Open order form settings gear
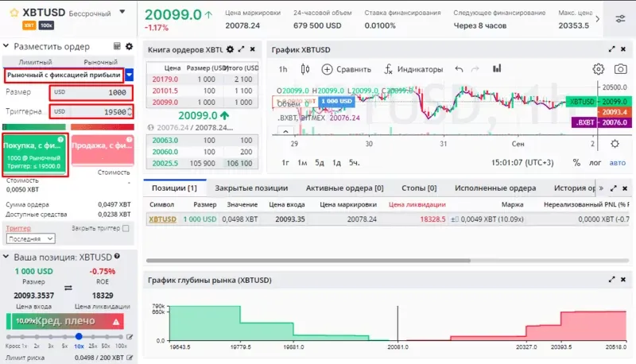Screen dimensions: 636x364 point(129,46)
